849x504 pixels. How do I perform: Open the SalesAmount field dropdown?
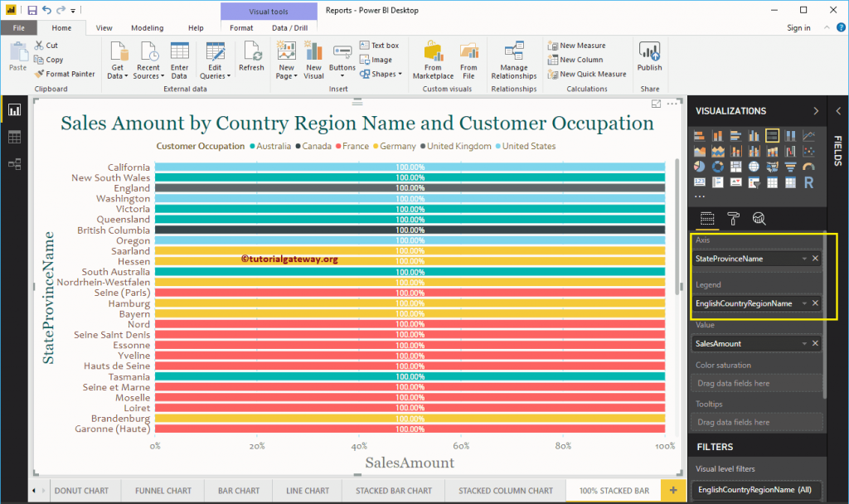(803, 342)
